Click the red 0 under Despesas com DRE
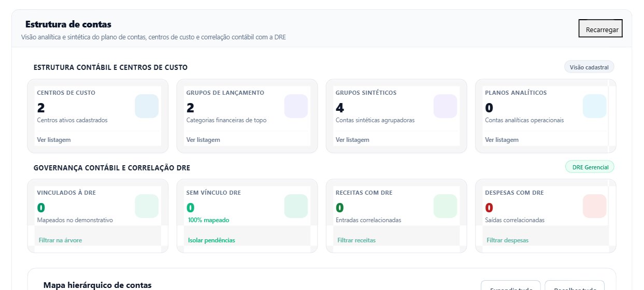The height and width of the screenshot is (290, 644). 489,208
